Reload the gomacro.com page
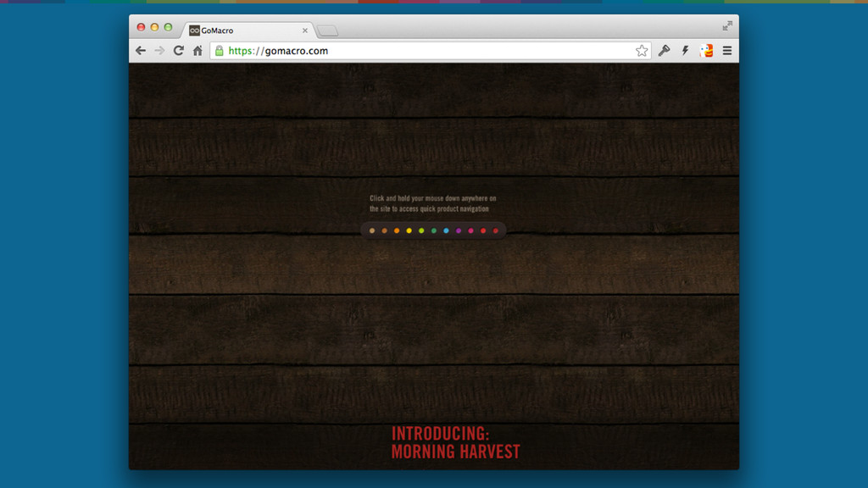The height and width of the screenshot is (488, 868). pos(178,50)
